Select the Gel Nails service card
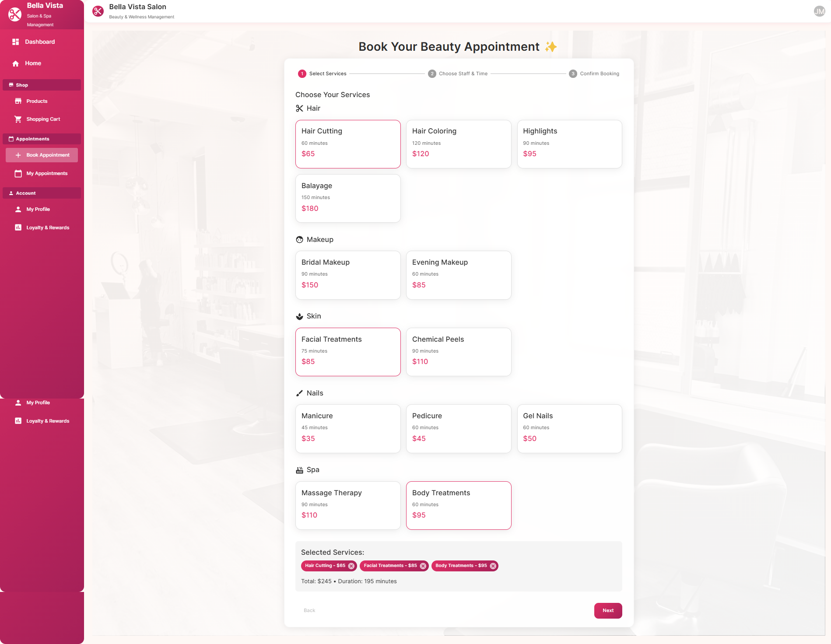831x644 pixels. point(569,428)
